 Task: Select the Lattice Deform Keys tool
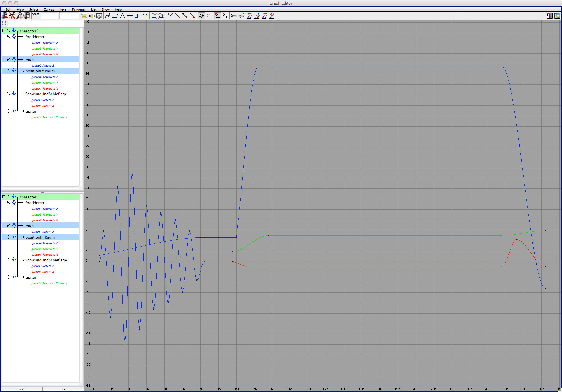tap(27, 16)
